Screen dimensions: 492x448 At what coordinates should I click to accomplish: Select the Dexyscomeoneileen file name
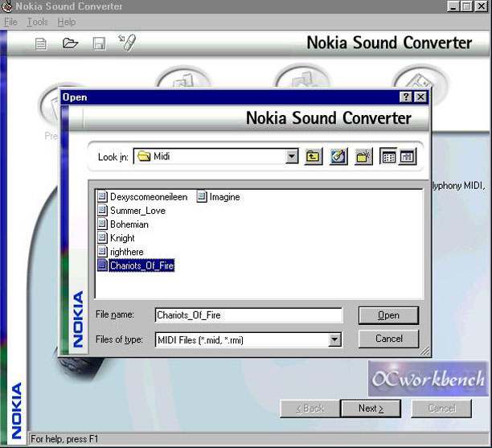click(149, 197)
